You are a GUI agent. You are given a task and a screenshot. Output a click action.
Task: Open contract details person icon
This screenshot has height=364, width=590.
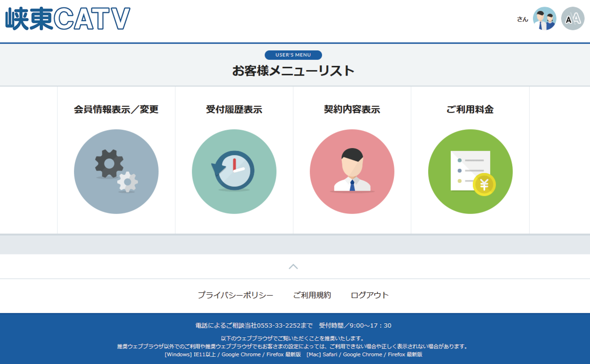click(352, 172)
